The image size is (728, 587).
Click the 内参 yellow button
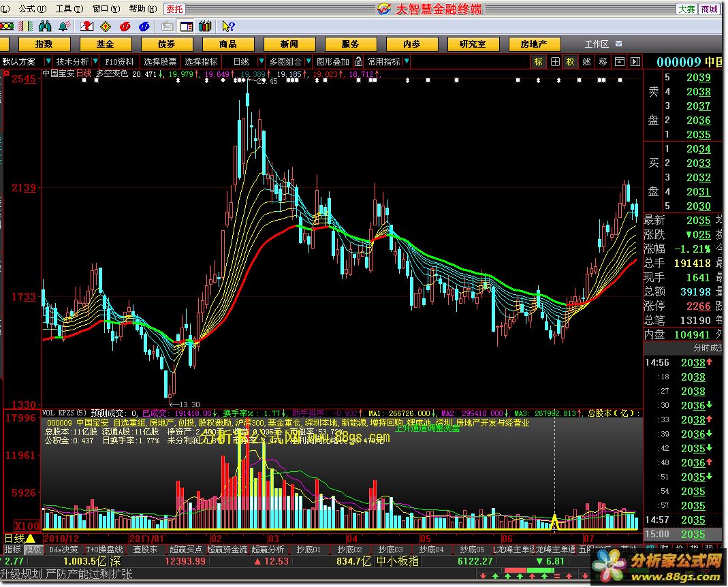coord(412,44)
